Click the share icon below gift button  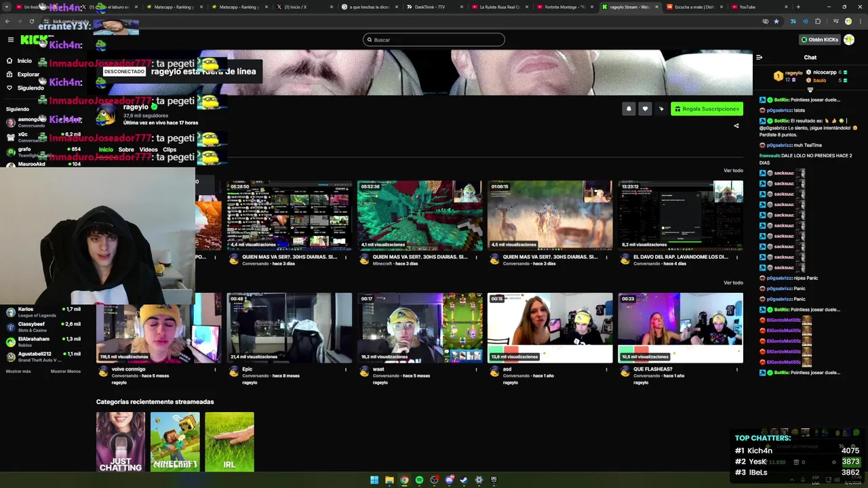(736, 125)
